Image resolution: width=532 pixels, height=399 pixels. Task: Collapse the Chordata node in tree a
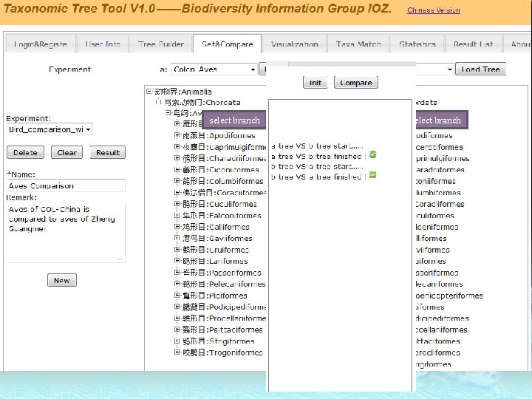click(158, 102)
